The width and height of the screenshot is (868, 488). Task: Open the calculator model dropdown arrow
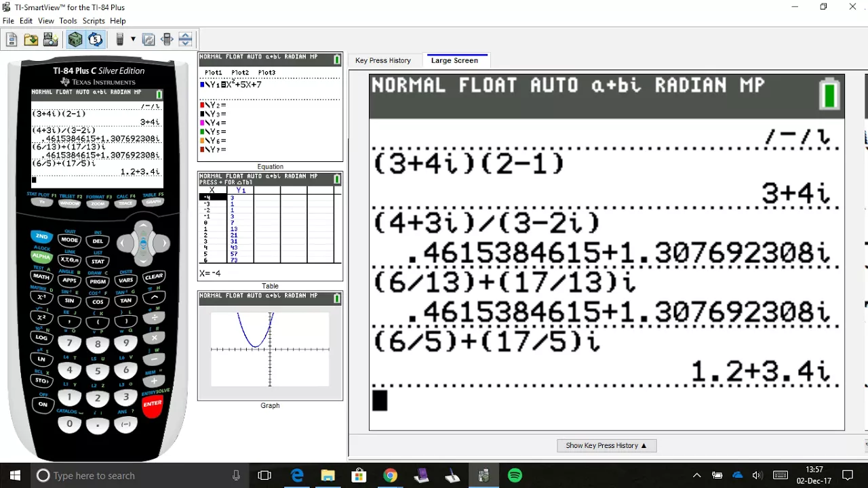point(133,39)
